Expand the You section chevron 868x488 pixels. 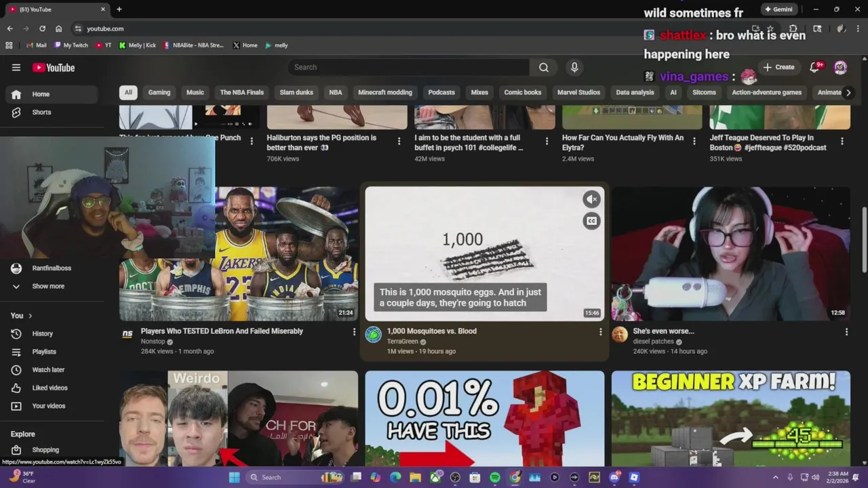(x=30, y=316)
